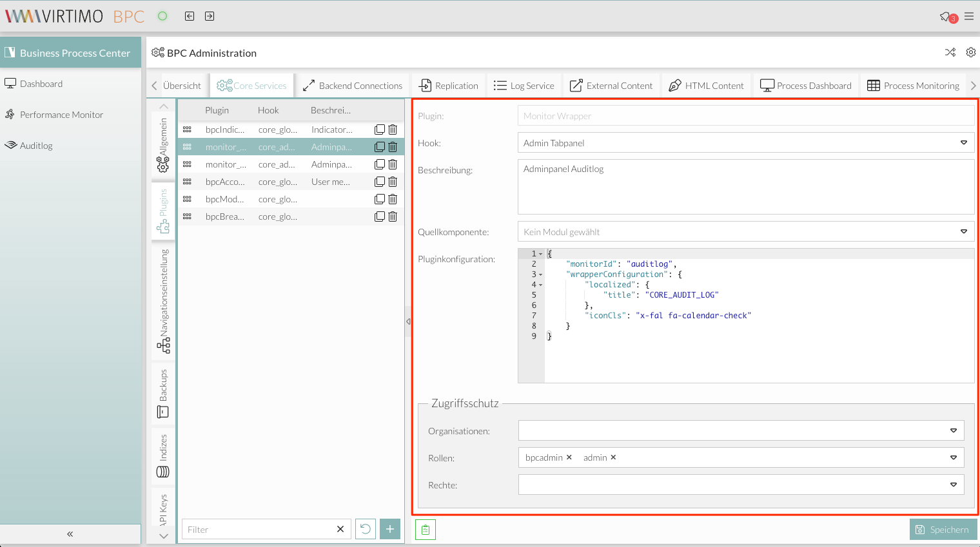Delete the bpcBrea... plugin row
The image size is (980, 547).
point(393,216)
